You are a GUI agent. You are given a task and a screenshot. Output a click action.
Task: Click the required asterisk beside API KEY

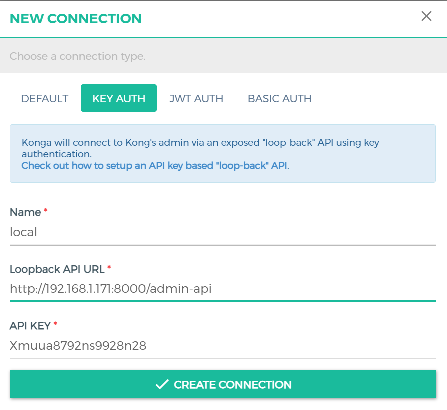[x=55, y=323]
